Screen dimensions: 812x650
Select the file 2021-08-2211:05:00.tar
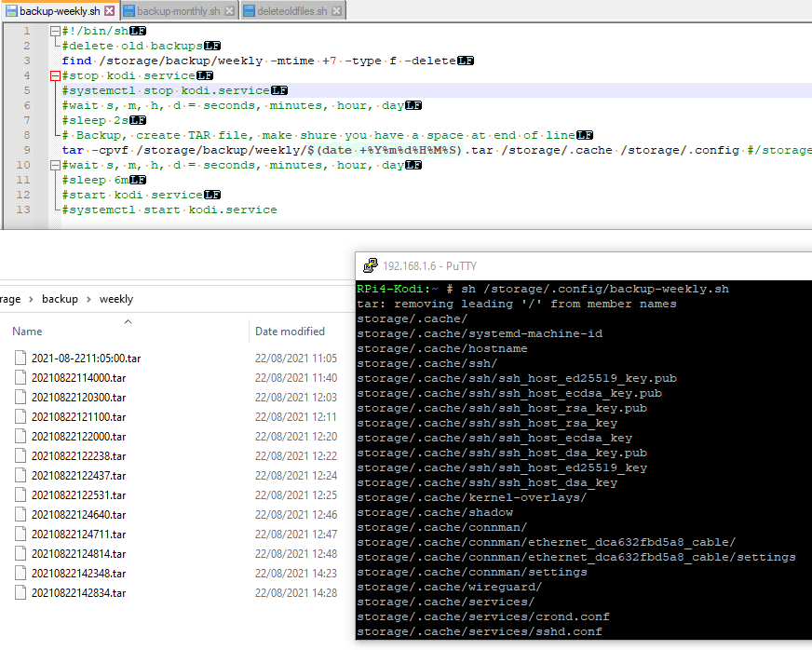(86, 358)
